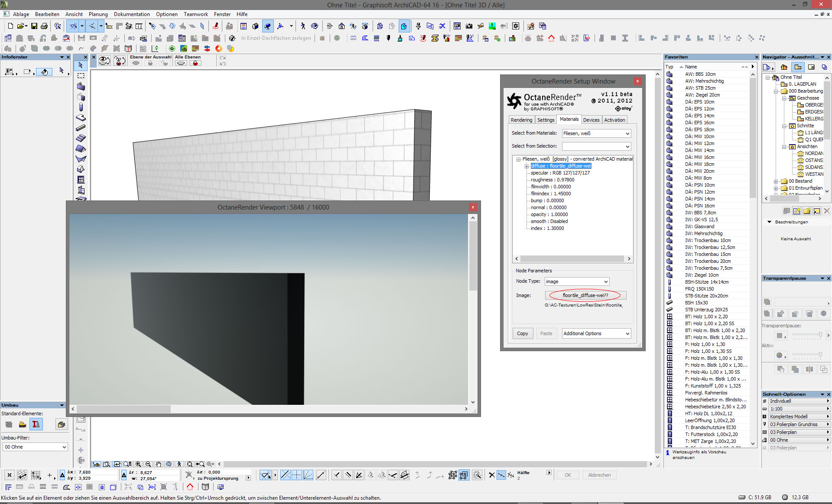The image size is (832, 504).
Task: Click the new document icon
Action: tap(10, 26)
